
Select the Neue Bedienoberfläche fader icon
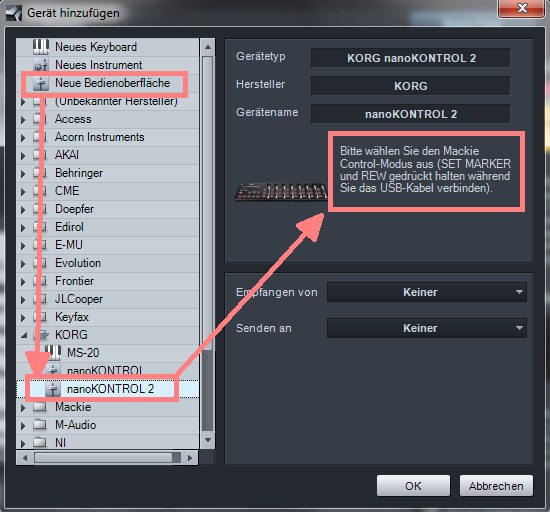(41, 83)
